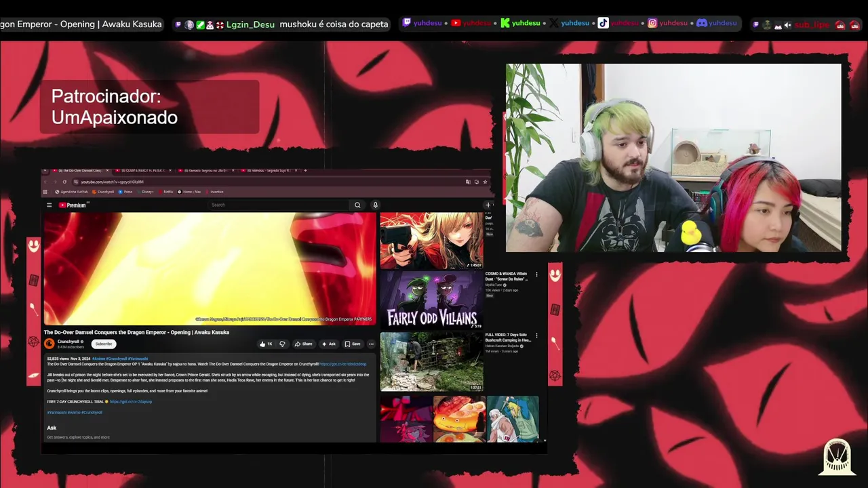Viewport: 868px width, 488px height.
Task: Open the Crunchyroll bookmark
Action: pos(103,192)
